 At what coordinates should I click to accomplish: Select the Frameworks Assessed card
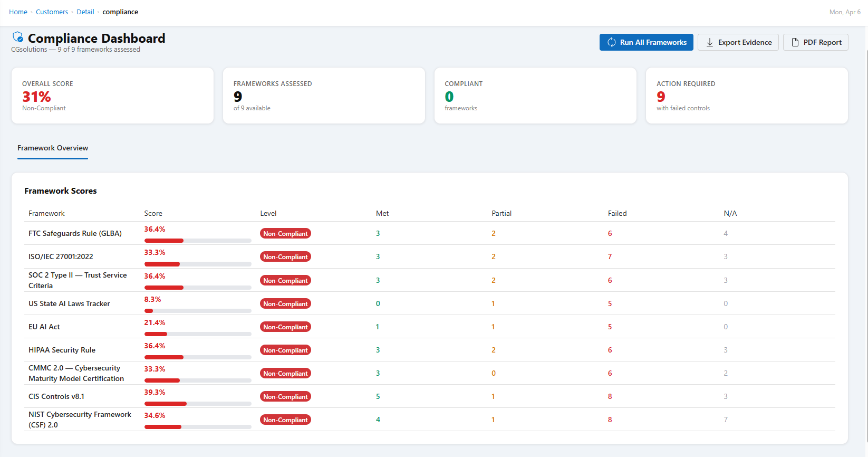(324, 96)
